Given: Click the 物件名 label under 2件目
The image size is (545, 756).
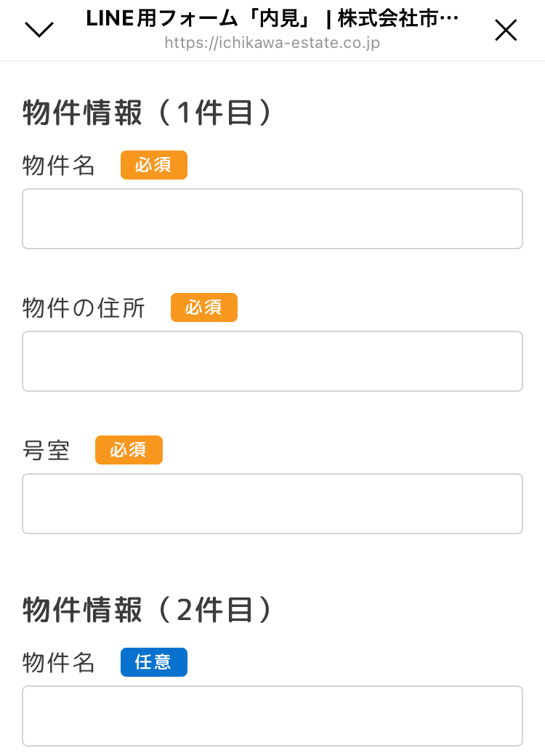Looking at the screenshot, I should (58, 662).
